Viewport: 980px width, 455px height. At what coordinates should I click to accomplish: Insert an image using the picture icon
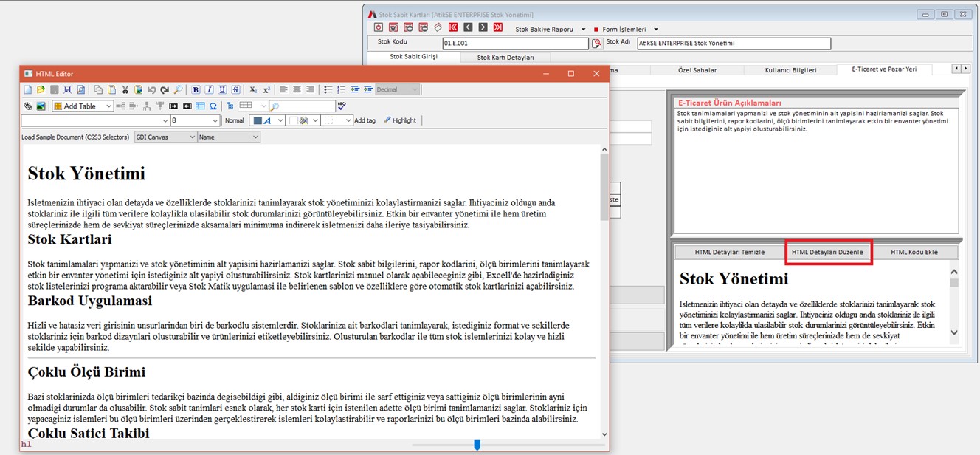41,106
